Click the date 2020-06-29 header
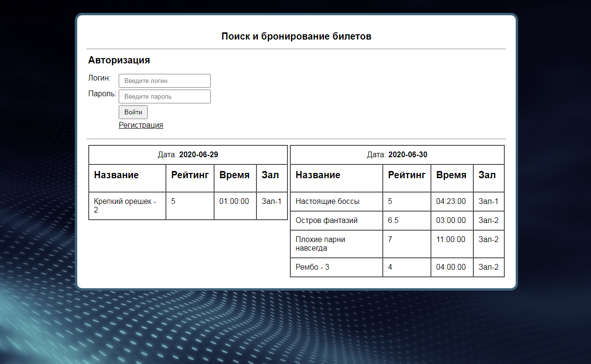 click(188, 155)
